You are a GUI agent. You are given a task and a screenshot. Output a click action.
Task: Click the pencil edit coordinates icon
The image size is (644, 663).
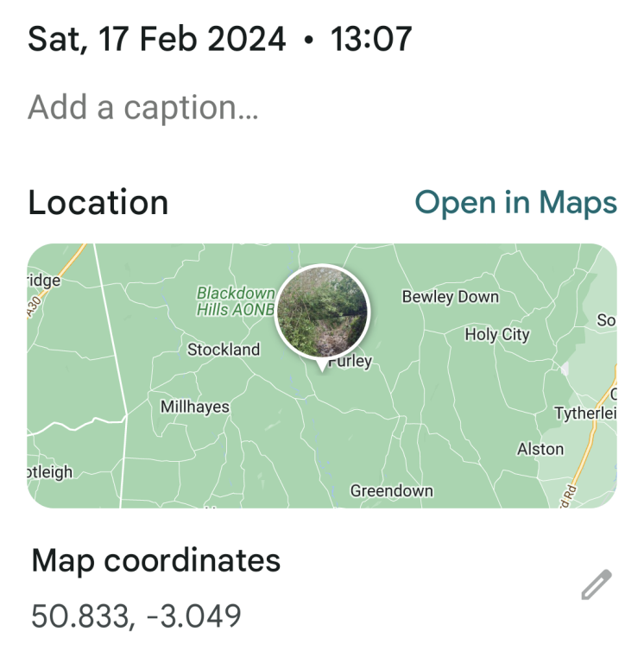coord(596,585)
